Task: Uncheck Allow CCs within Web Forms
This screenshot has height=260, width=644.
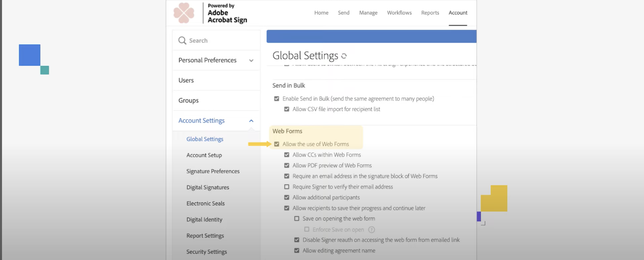Action: click(x=287, y=155)
